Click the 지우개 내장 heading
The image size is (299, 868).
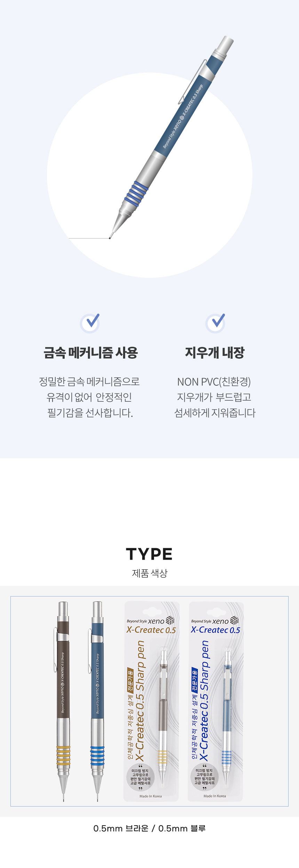pyautogui.click(x=215, y=352)
